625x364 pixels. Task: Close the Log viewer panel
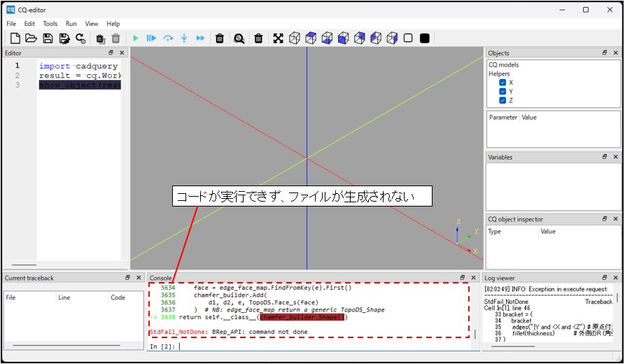(616, 278)
